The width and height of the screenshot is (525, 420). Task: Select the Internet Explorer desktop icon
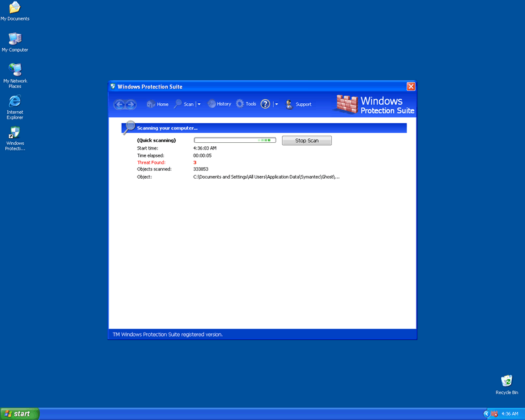pos(15,104)
